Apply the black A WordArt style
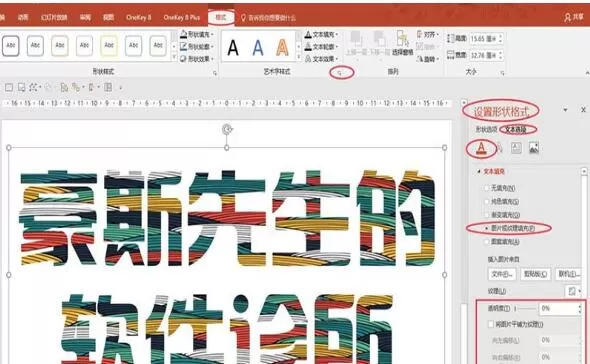 [x=233, y=48]
